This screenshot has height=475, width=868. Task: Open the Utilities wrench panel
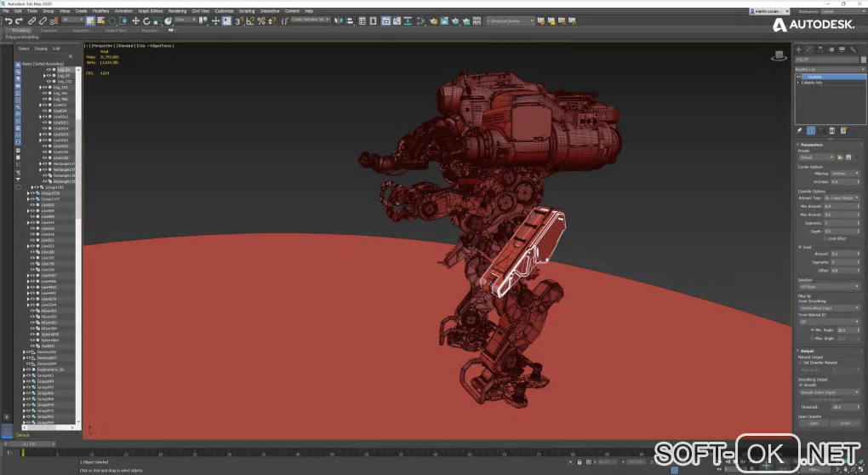click(854, 50)
